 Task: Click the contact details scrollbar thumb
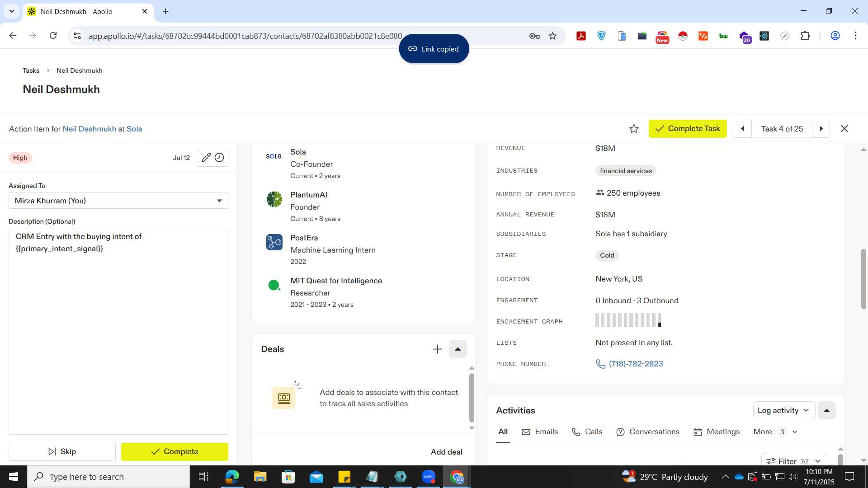click(863, 279)
